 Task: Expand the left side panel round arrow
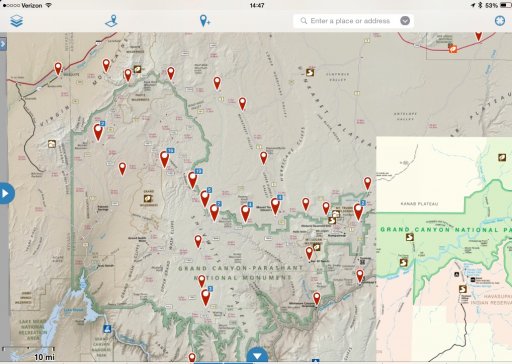[x=6, y=193]
